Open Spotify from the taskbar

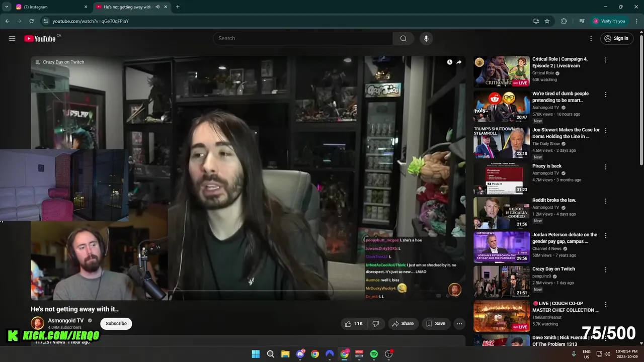pyautogui.click(x=374, y=354)
